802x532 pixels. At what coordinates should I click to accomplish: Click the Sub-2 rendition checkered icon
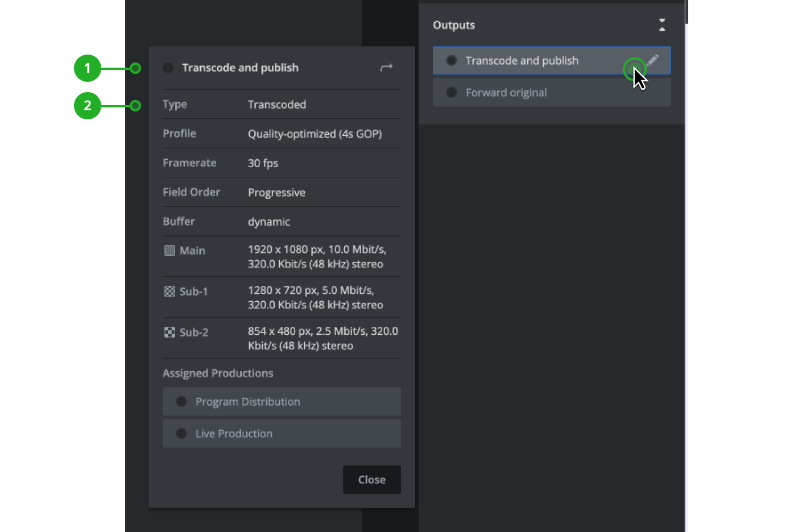click(x=170, y=332)
